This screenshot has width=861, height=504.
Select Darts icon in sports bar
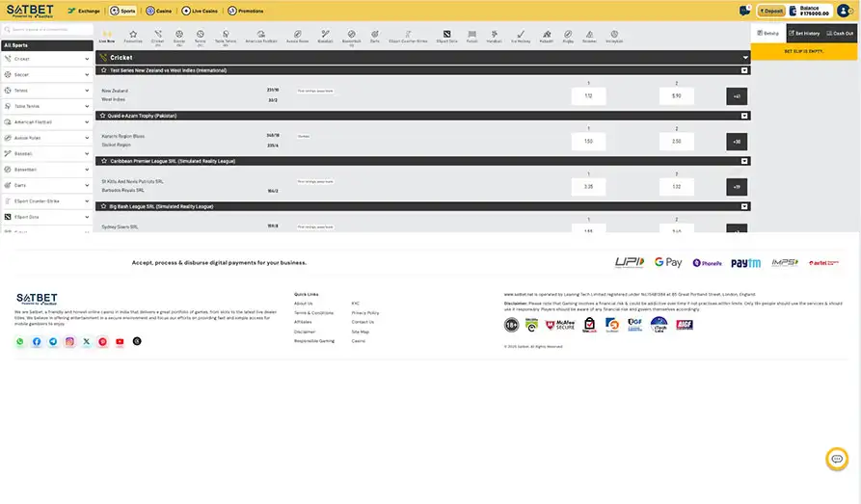374,37
